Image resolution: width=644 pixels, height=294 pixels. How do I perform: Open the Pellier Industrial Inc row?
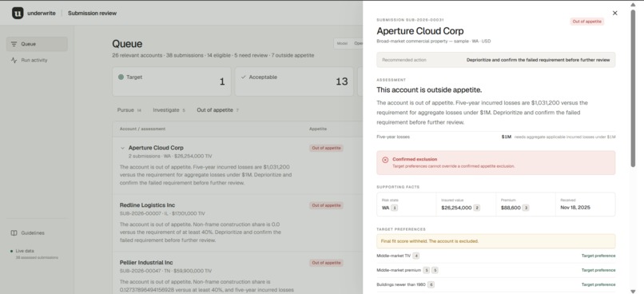(x=237, y=273)
